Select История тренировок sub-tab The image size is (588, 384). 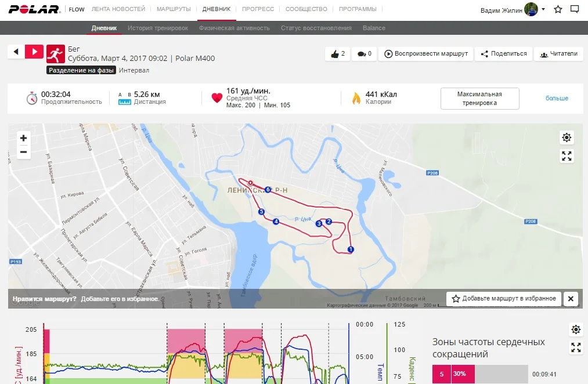click(x=158, y=28)
